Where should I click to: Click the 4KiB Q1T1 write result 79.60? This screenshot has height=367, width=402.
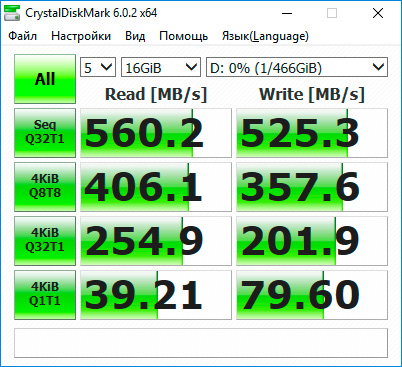[312, 295]
